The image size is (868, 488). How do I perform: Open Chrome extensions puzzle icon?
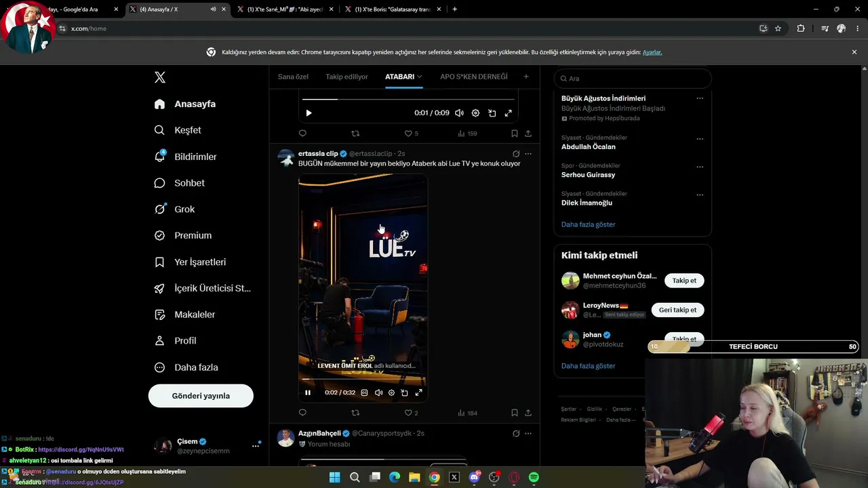click(801, 28)
